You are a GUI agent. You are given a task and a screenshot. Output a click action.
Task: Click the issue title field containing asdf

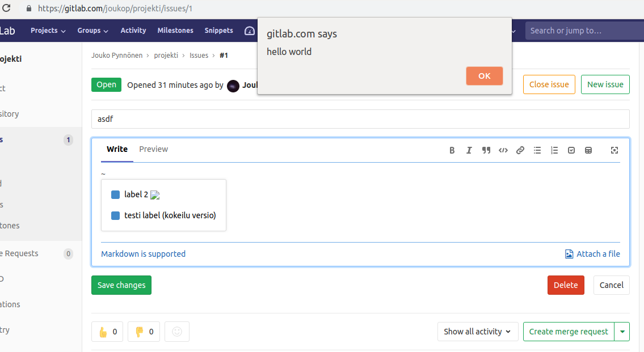point(360,119)
